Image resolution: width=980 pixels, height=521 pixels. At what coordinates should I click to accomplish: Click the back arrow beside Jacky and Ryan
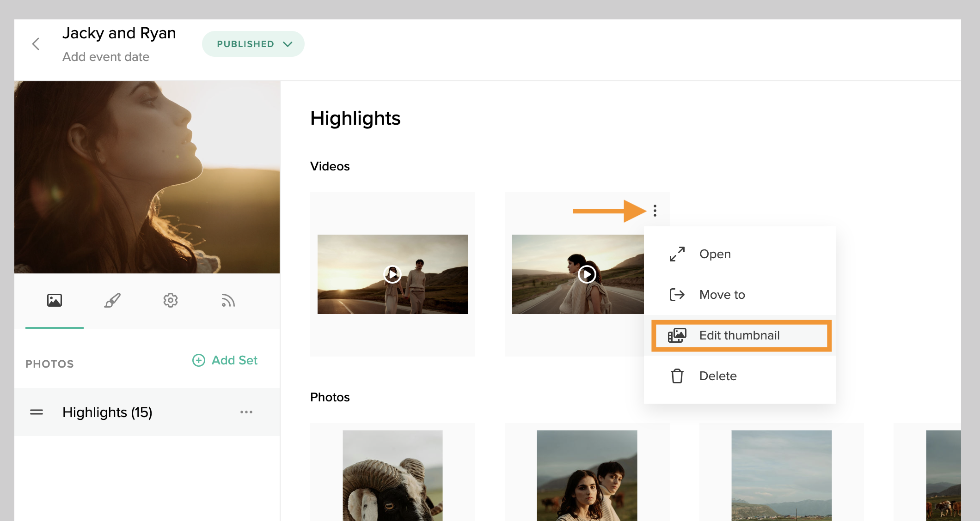(36, 44)
